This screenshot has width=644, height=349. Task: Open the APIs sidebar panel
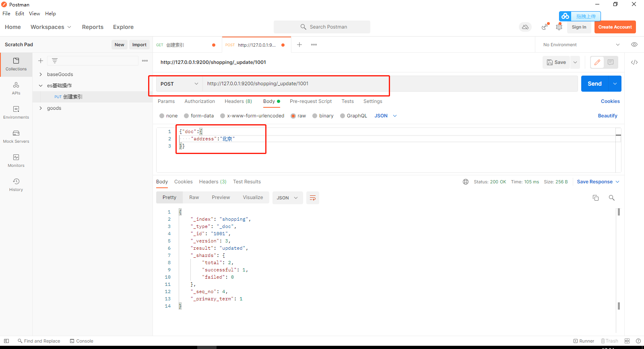[x=16, y=88]
